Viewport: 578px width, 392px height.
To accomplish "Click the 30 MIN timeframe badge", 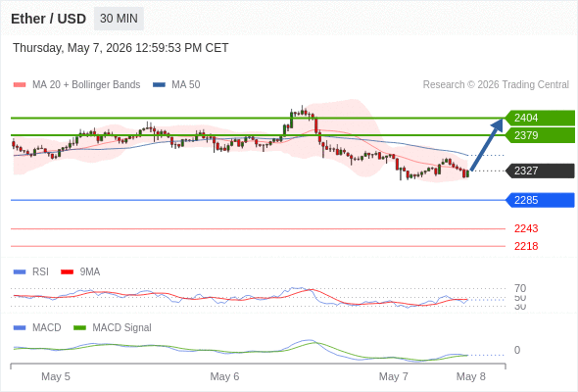I will (119, 19).
